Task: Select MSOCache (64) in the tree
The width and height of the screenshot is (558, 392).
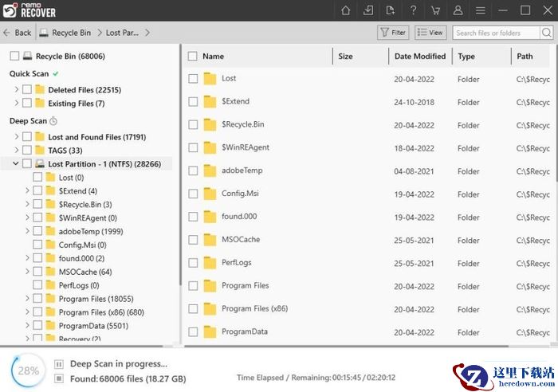Action: click(85, 272)
